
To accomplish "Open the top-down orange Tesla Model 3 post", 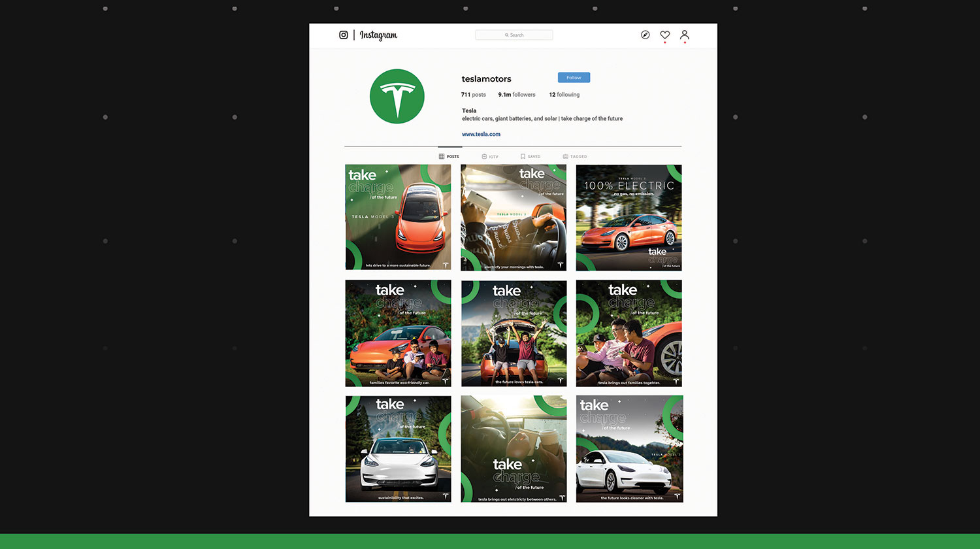I will [398, 218].
